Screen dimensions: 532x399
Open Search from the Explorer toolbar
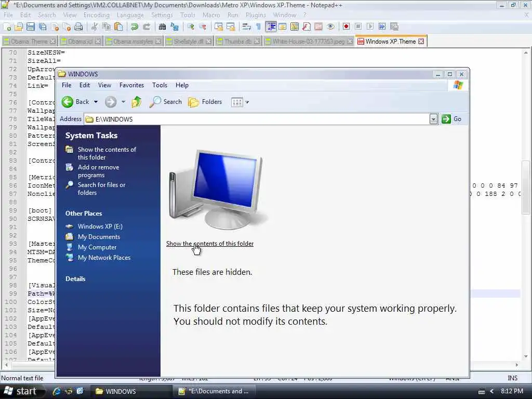166,102
